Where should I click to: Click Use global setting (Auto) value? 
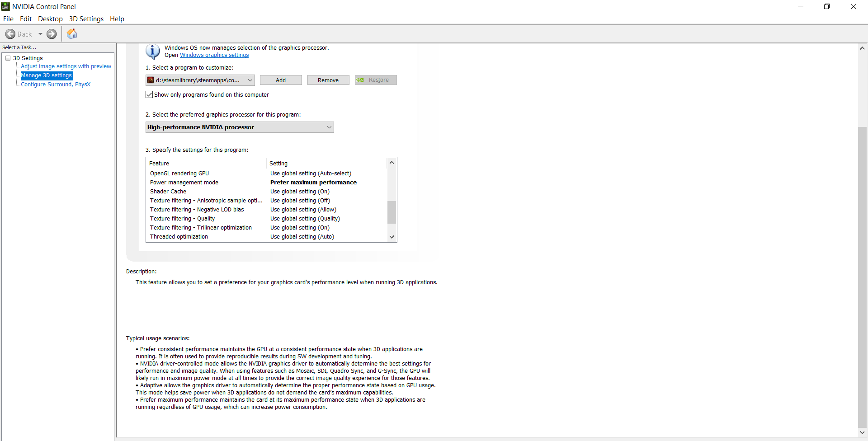(302, 237)
